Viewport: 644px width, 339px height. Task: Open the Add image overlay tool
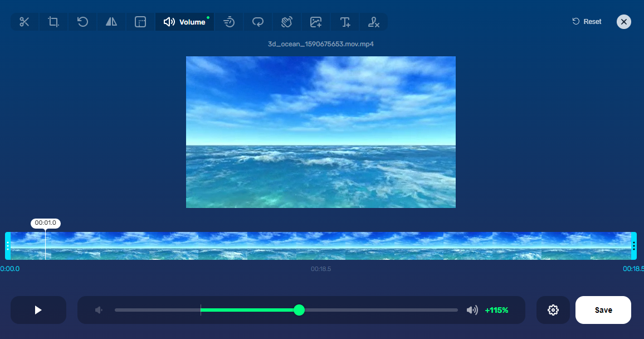(x=316, y=22)
